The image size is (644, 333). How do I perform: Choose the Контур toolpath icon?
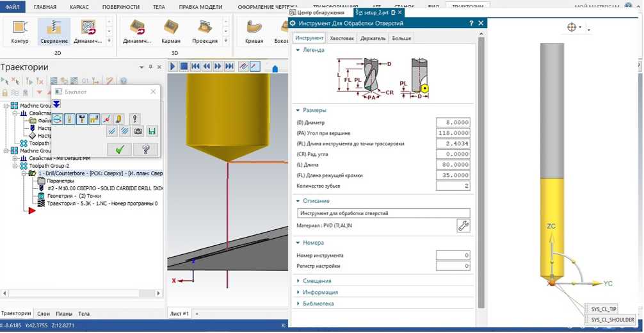[x=20, y=31]
